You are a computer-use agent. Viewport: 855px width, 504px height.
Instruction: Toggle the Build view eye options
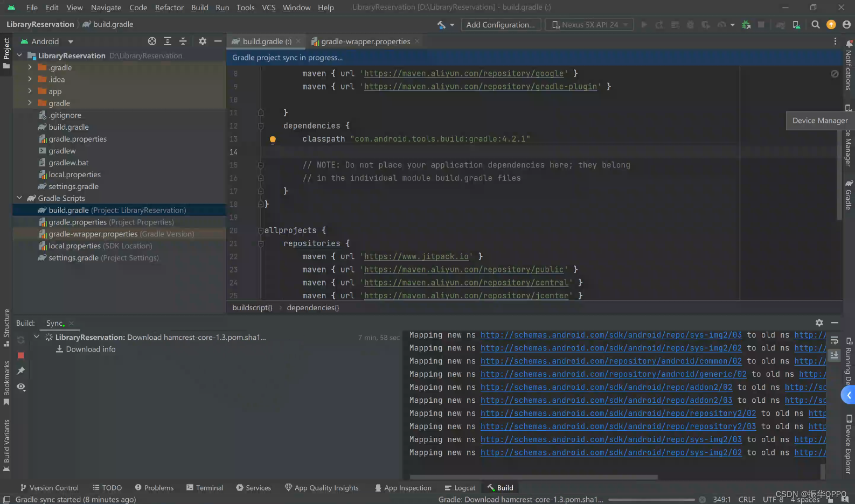click(21, 387)
